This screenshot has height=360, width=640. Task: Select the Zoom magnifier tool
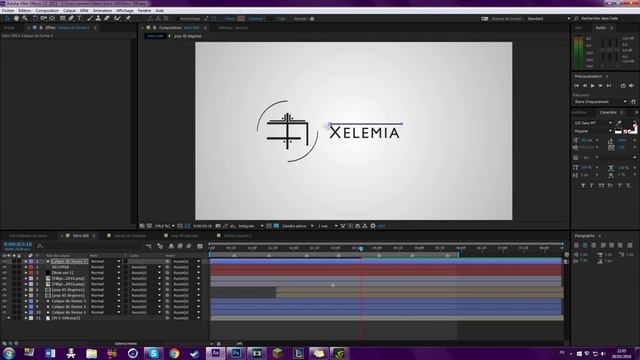click(25, 18)
